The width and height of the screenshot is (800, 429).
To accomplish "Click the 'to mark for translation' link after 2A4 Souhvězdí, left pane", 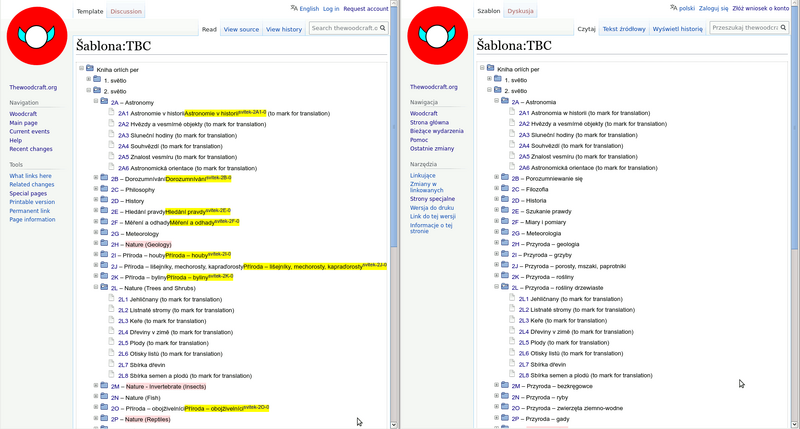I will tap(193, 146).
